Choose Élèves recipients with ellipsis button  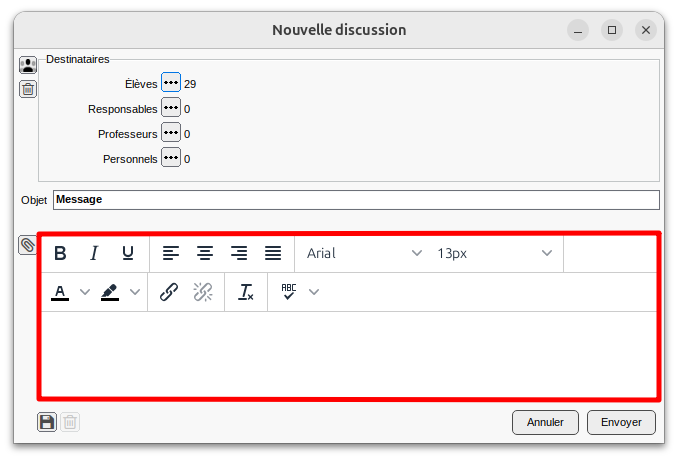coord(171,84)
